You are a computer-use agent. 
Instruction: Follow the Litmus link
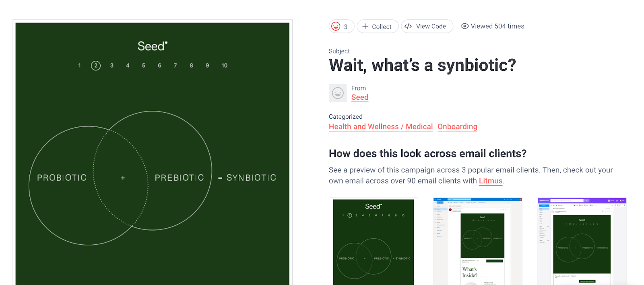[491, 181]
